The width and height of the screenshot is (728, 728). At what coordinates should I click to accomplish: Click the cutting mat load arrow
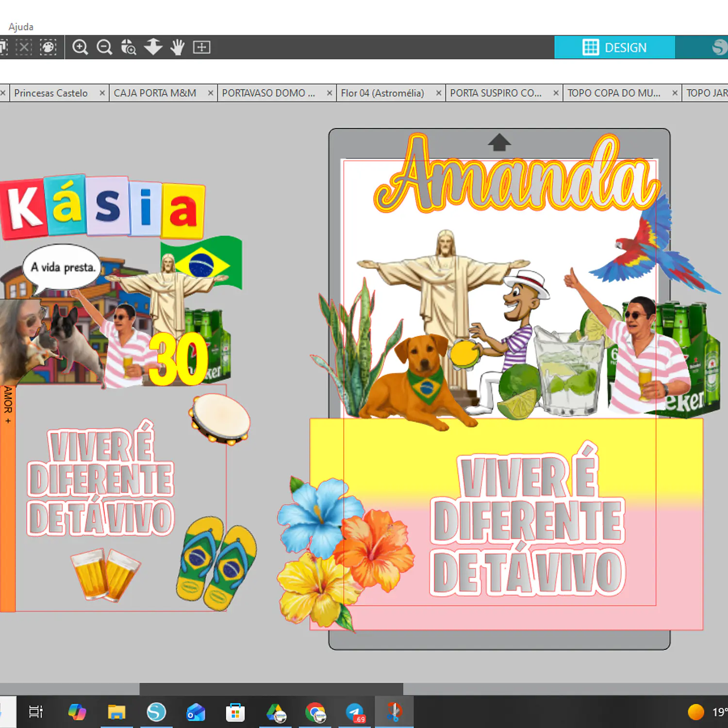coord(499,143)
